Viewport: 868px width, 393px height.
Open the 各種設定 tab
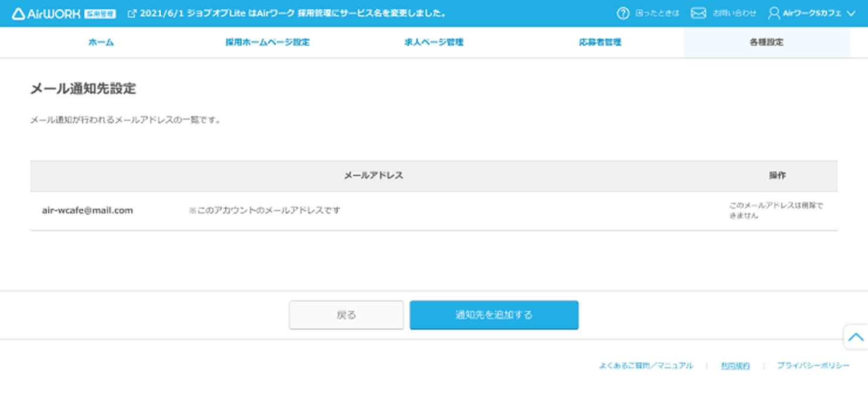click(x=767, y=42)
